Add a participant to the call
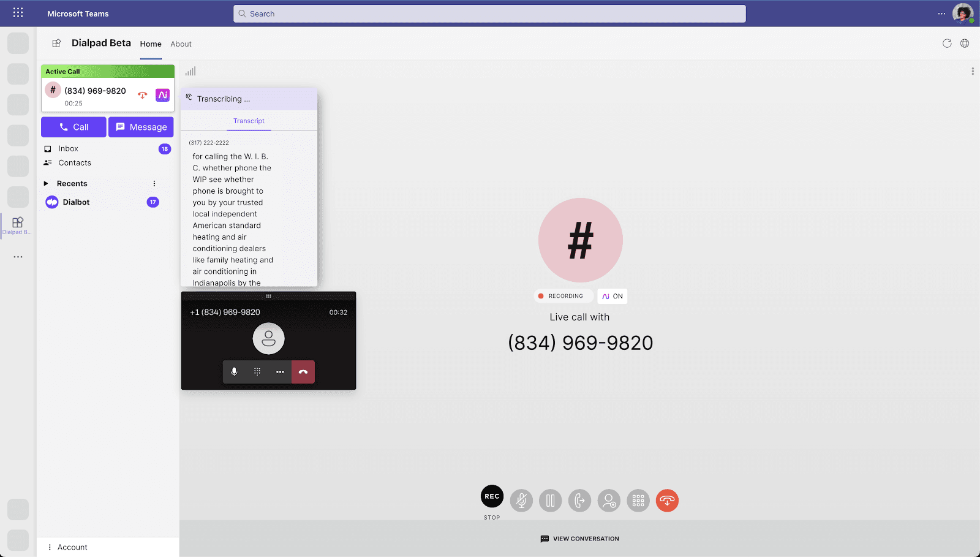Viewport: 980px width, 557px height. [x=609, y=501]
